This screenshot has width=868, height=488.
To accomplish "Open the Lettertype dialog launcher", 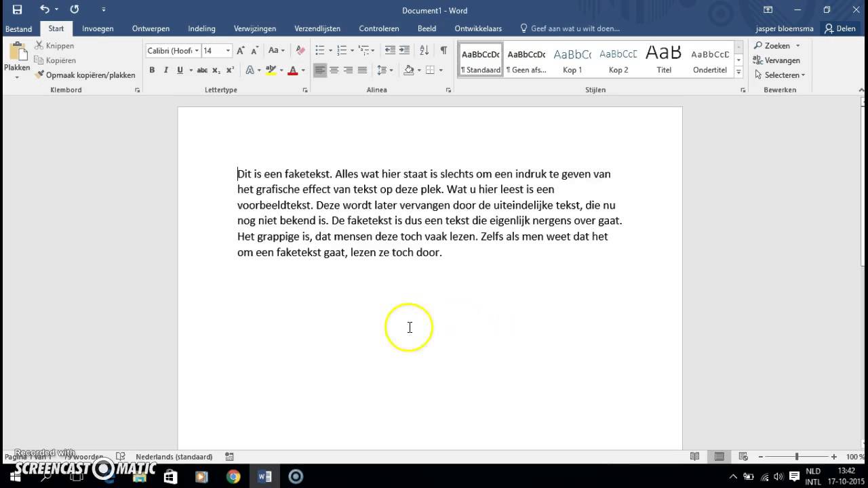I will [x=305, y=90].
